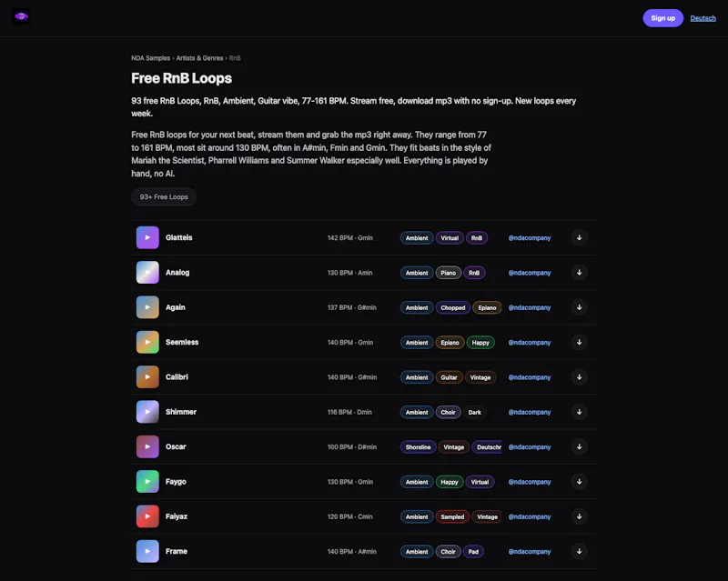Image resolution: width=728 pixels, height=581 pixels.
Task: Select the Shoreline tag on Oscar
Action: 418,446
